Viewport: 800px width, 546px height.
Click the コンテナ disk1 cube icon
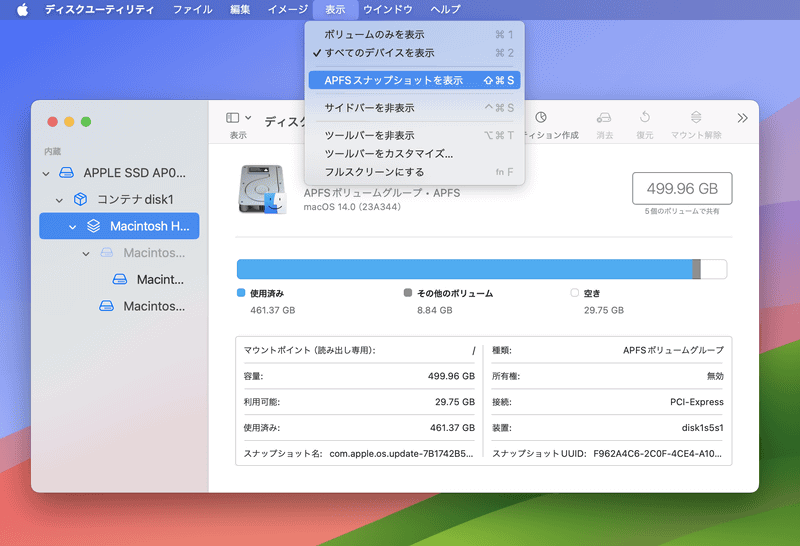tap(80, 199)
